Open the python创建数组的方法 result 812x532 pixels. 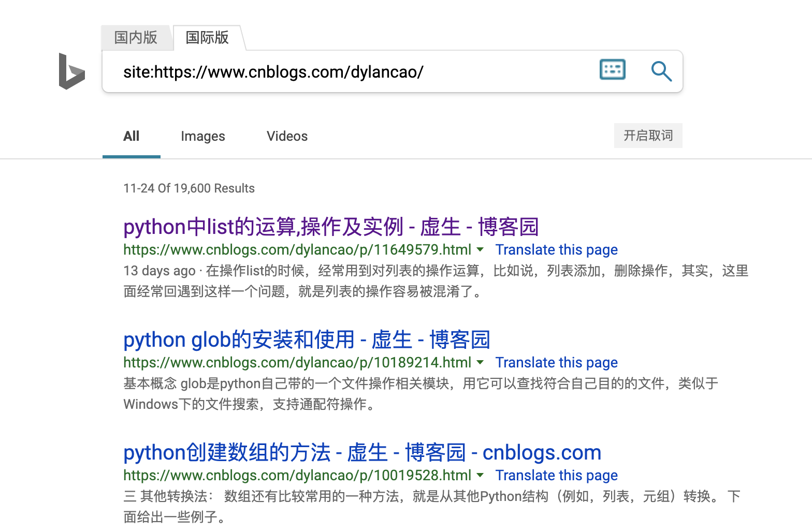pyautogui.click(x=362, y=452)
